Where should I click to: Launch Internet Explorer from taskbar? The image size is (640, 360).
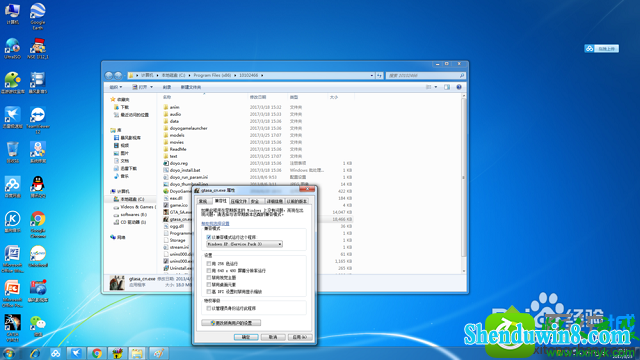coord(35,353)
